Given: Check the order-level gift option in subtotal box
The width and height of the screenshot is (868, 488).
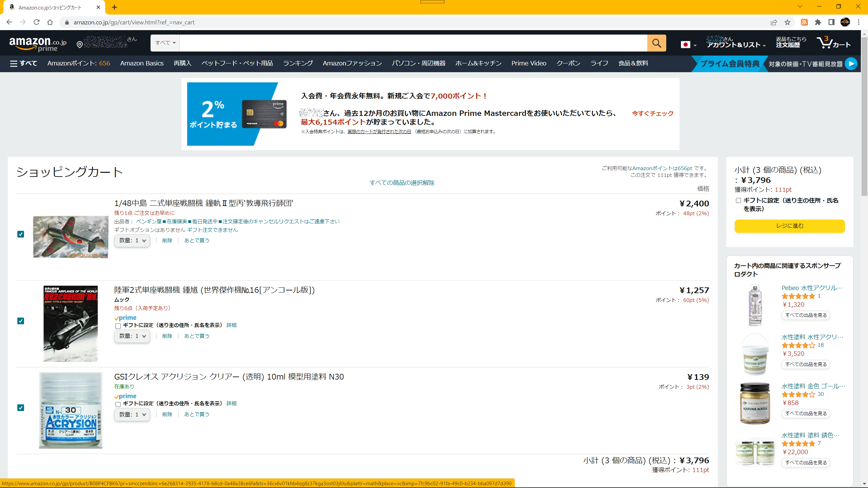Looking at the screenshot, I should [x=738, y=201].
